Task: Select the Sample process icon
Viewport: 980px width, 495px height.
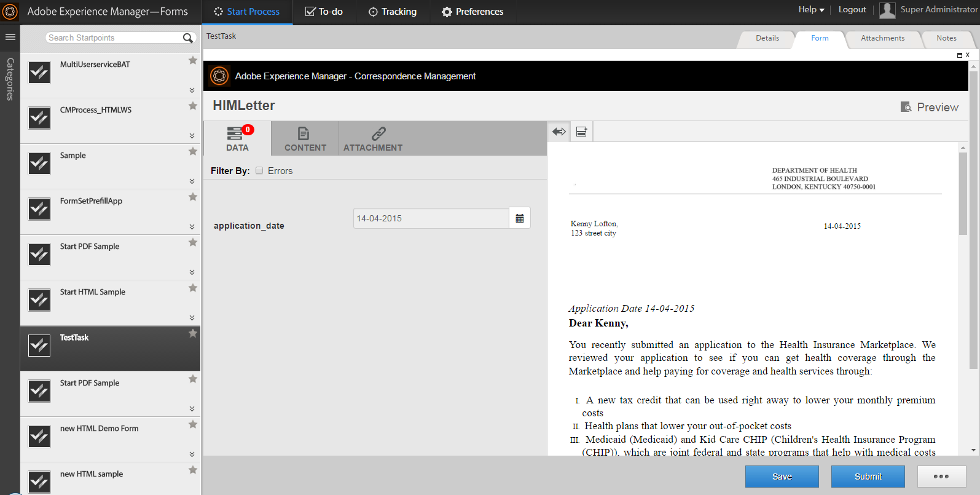Action: point(39,164)
